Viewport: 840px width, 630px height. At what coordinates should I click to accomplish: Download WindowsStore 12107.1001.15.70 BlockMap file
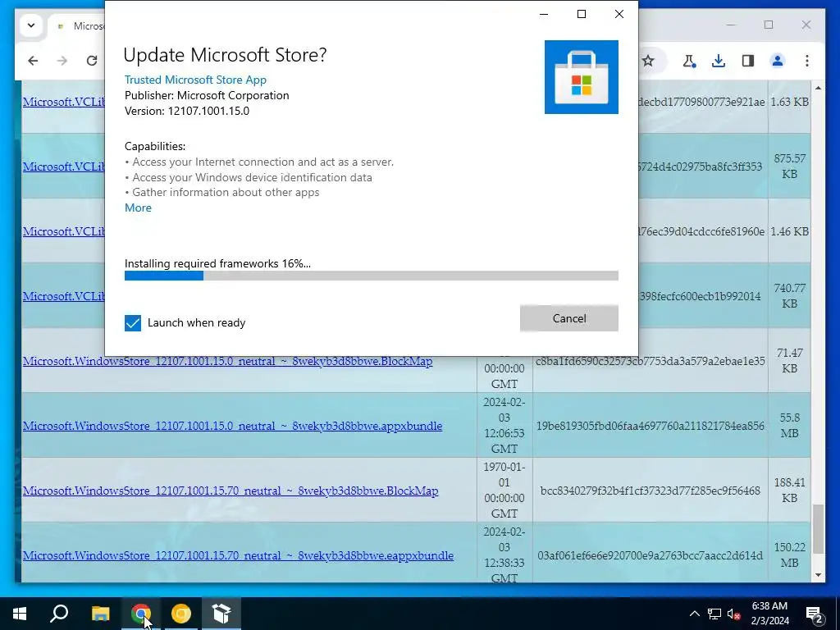click(x=231, y=491)
